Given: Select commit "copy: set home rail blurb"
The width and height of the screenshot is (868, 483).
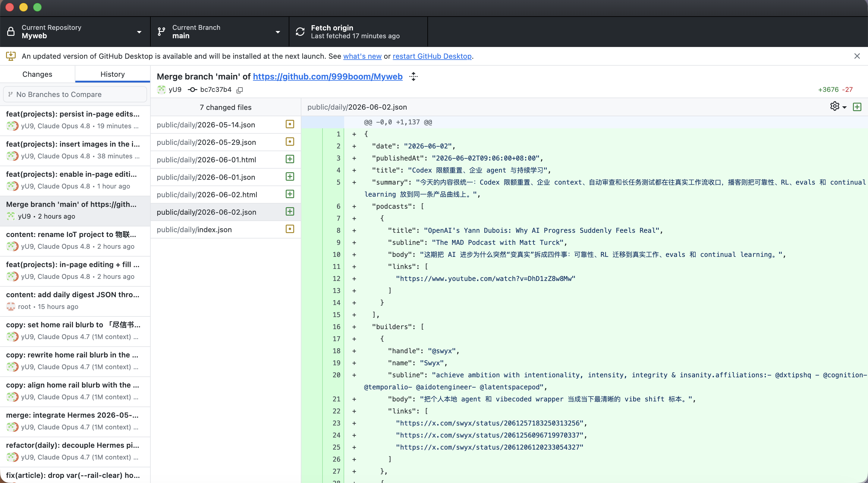Looking at the screenshot, I should click(x=75, y=331).
